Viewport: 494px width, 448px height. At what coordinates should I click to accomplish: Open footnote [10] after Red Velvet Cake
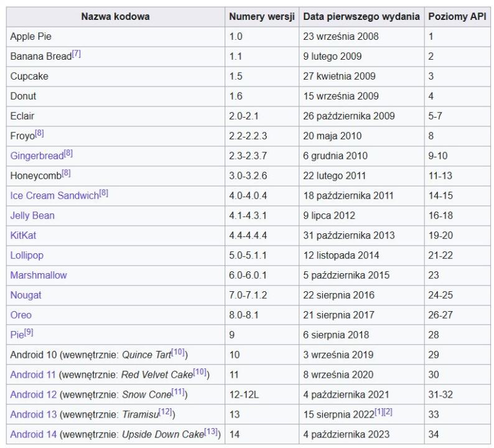pos(200,372)
